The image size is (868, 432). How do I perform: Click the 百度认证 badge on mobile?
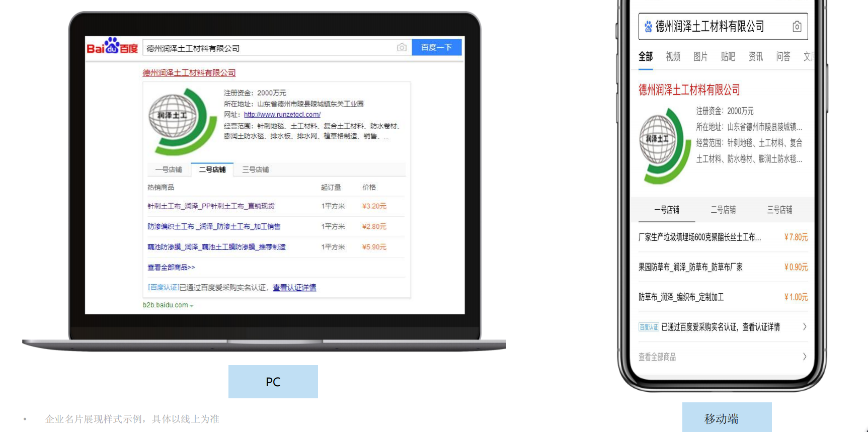click(x=649, y=327)
